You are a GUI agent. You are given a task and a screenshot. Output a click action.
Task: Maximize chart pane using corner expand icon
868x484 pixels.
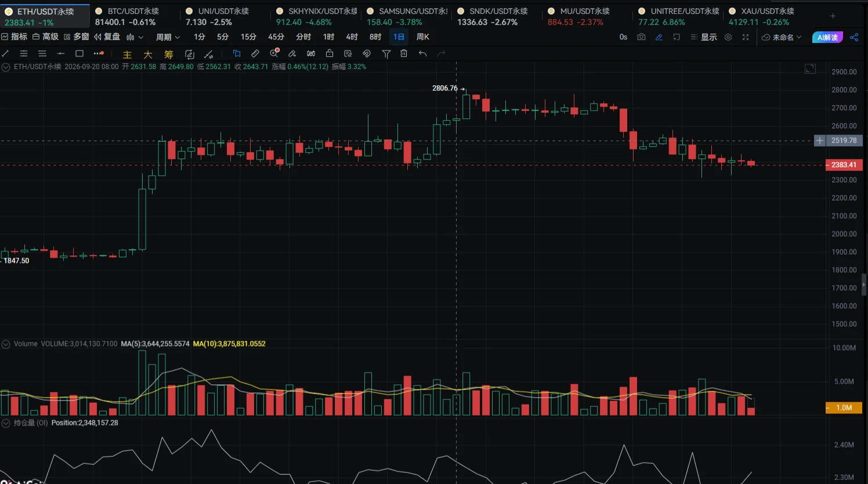point(811,69)
